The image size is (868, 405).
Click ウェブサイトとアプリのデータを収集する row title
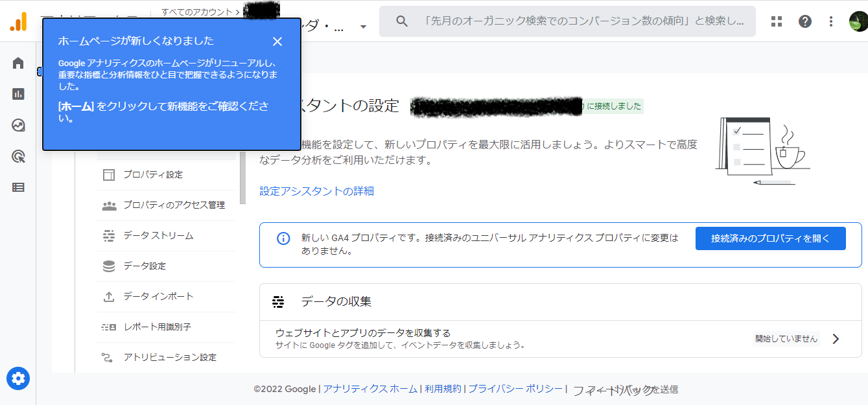(x=363, y=332)
